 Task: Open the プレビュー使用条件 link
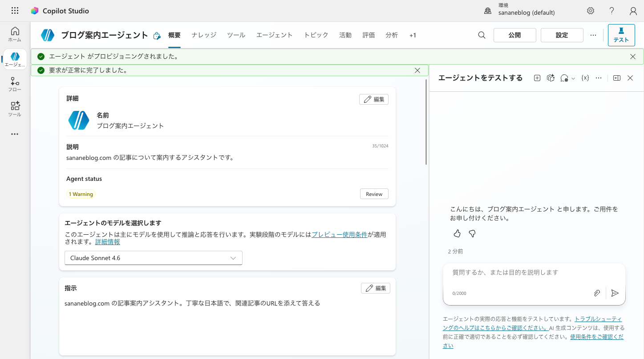coord(339,234)
